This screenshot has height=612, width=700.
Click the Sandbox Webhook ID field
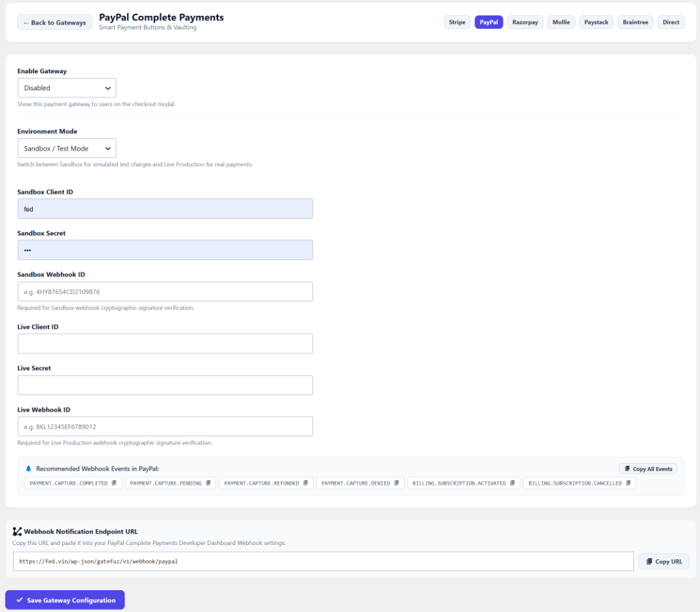click(x=165, y=292)
